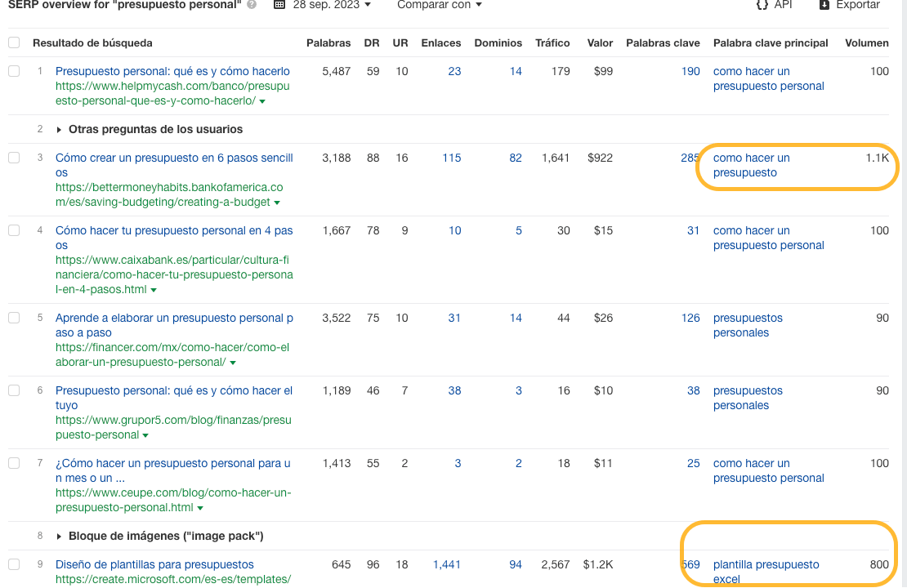Click the Tráfico column header
The height and width of the screenshot is (588, 907).
tap(553, 42)
